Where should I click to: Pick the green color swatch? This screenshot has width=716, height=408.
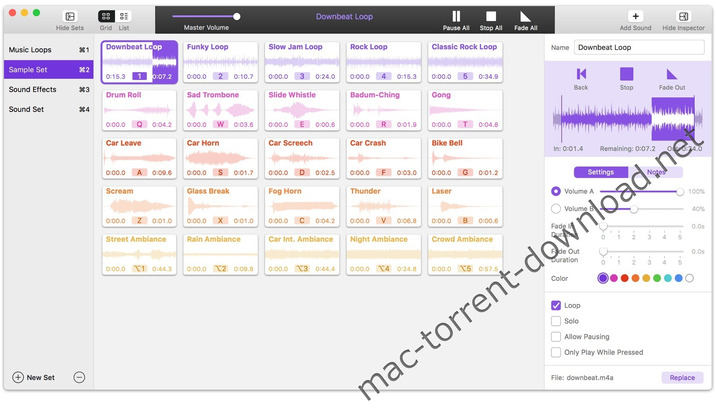click(x=657, y=278)
